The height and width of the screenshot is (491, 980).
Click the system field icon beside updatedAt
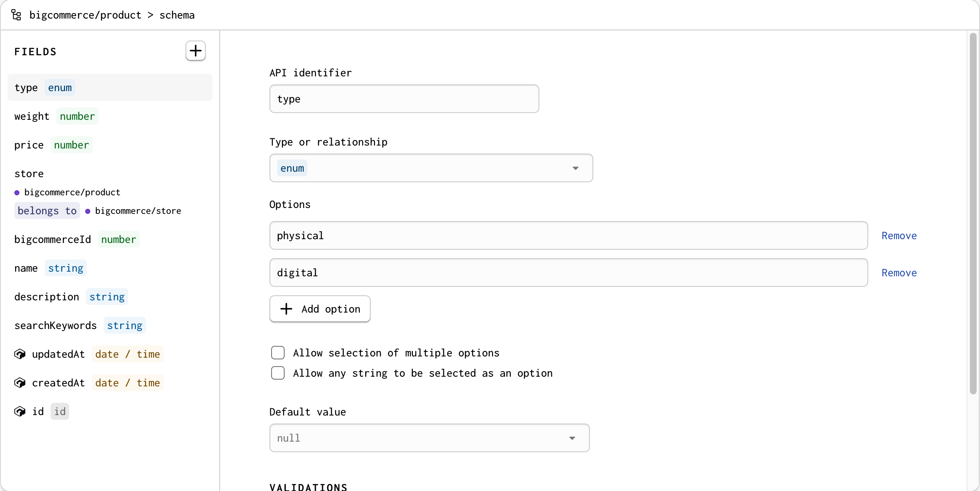20,354
